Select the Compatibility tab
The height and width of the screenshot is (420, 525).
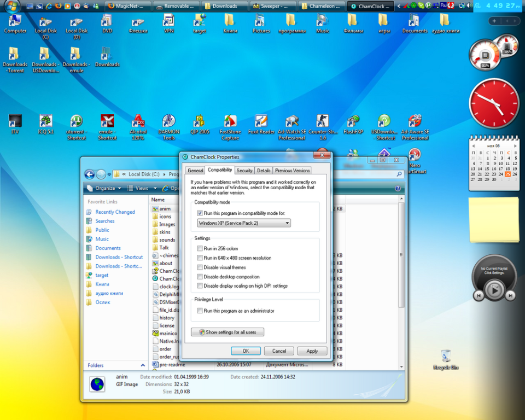[x=220, y=170]
